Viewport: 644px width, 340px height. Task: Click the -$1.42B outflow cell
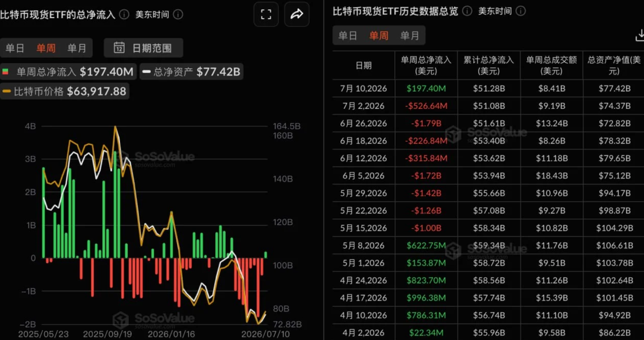pos(426,193)
